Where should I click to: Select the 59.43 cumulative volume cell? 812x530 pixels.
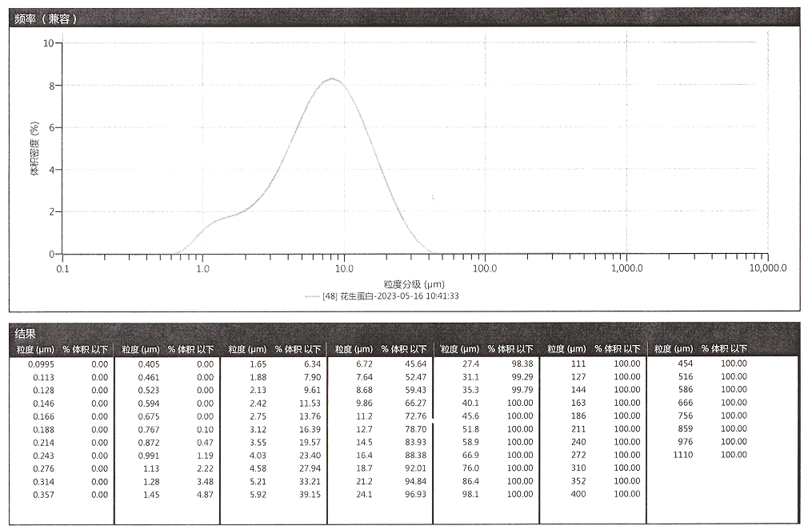point(415,390)
